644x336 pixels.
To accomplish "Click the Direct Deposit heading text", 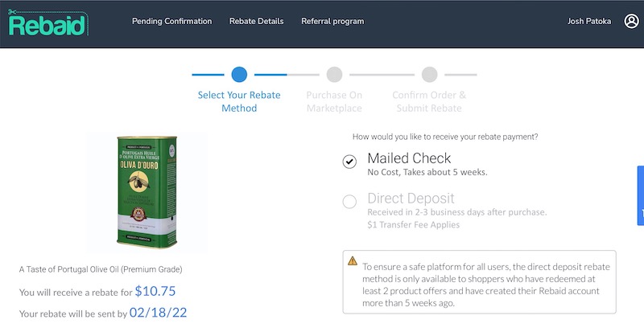I will [x=411, y=199].
